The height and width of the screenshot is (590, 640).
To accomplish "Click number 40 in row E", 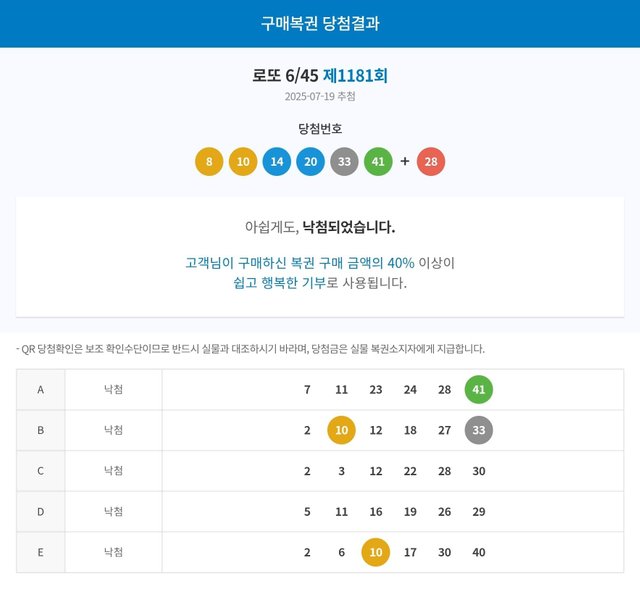I will pos(479,552).
